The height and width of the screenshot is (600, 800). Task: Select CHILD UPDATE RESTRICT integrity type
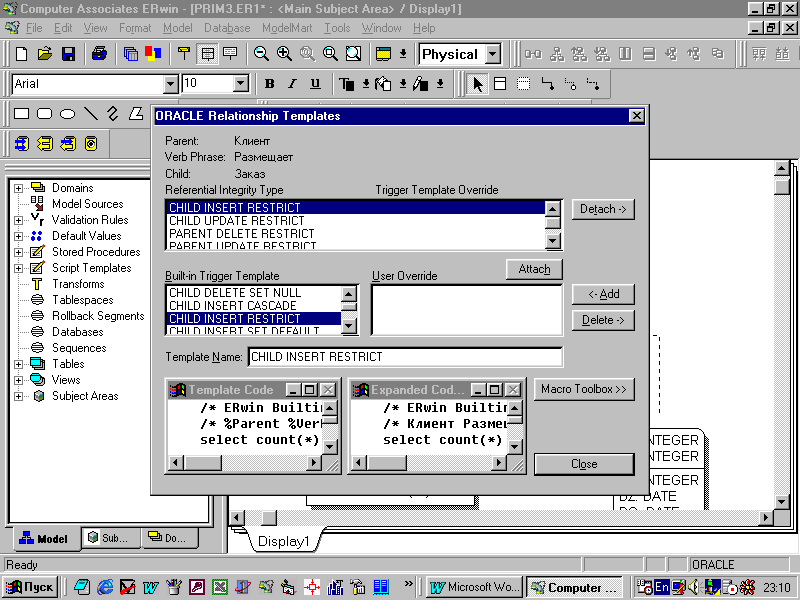356,221
